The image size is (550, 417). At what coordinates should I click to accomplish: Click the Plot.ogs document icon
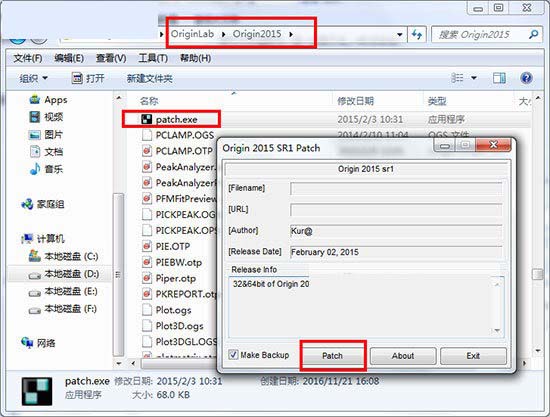click(147, 310)
